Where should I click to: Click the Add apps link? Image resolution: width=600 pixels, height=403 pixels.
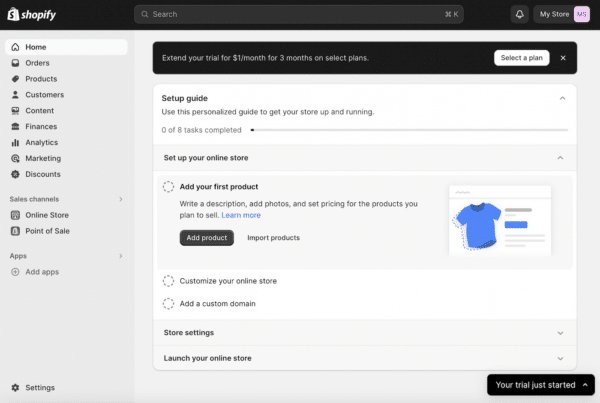tap(67, 272)
